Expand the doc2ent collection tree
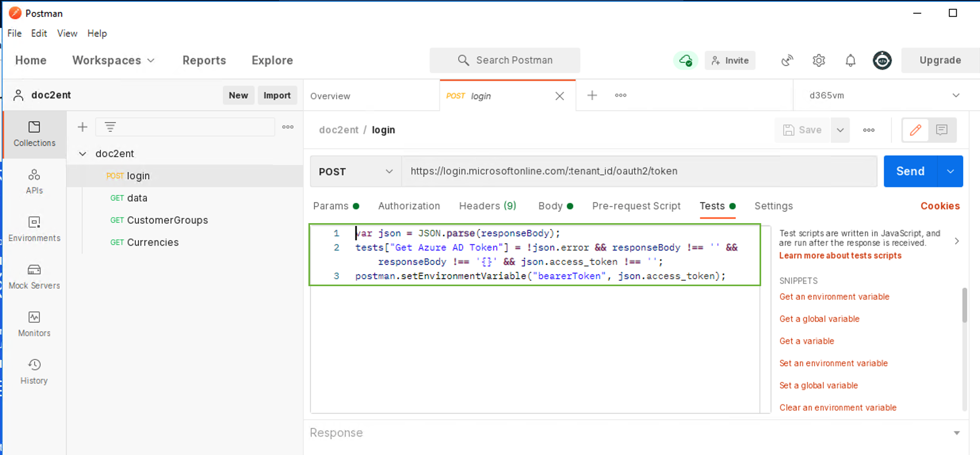The width and height of the screenshot is (980, 455). pyautogui.click(x=82, y=153)
